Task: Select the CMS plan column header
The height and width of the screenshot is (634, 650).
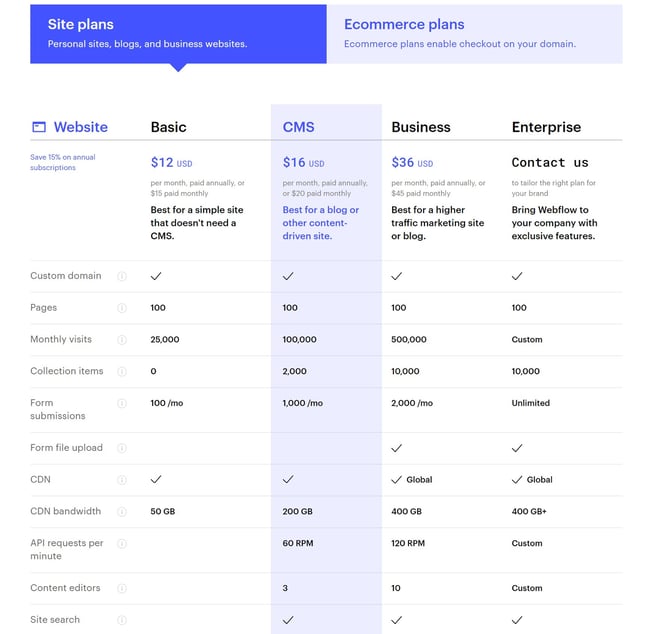Action: (x=298, y=127)
